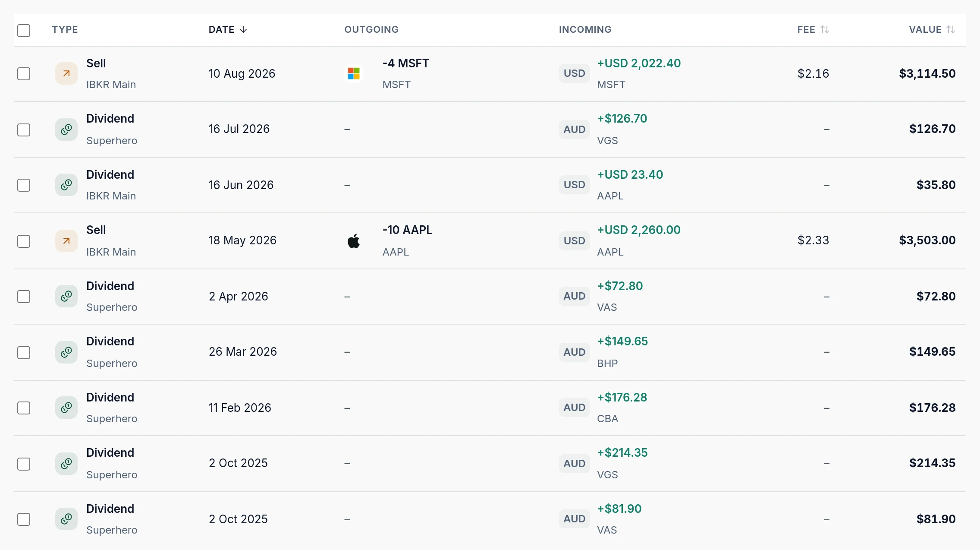Screen dimensions: 980x550
Task: Sort by the VALUE column header
Action: [932, 29]
